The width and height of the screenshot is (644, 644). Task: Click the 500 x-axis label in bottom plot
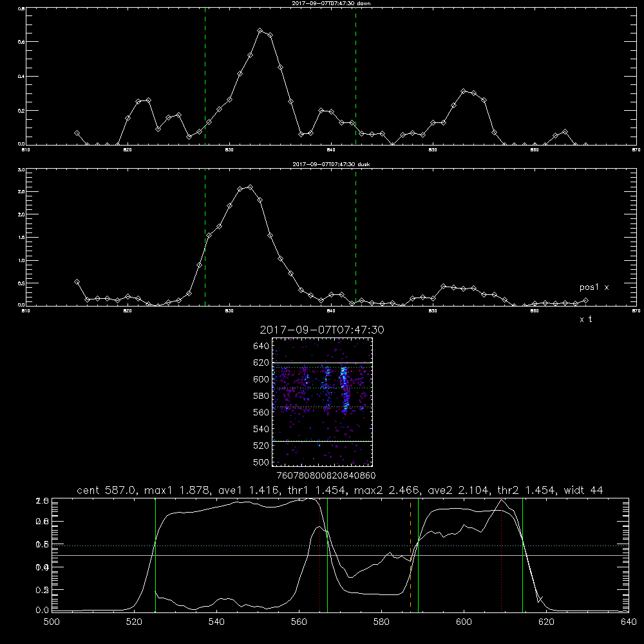(52, 622)
